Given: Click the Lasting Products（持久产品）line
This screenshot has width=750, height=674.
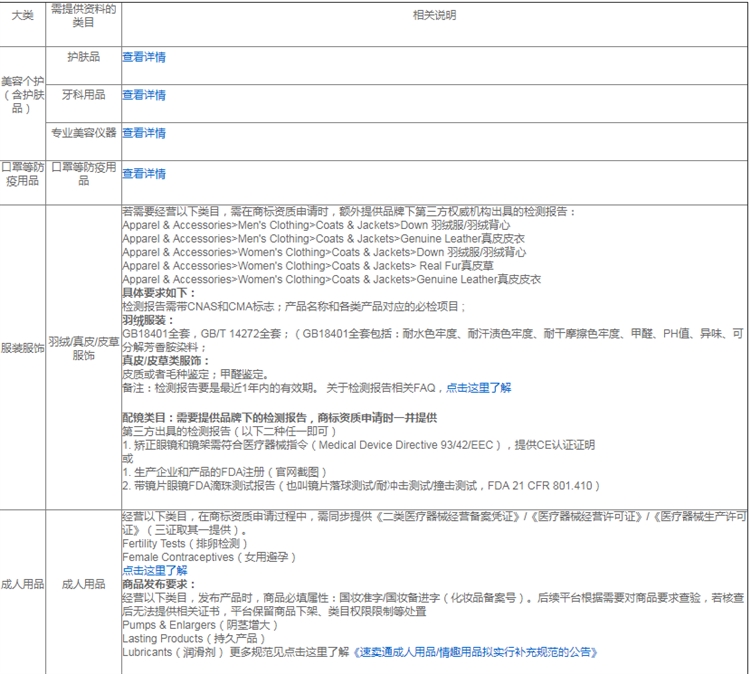Looking at the screenshot, I should point(194,638).
